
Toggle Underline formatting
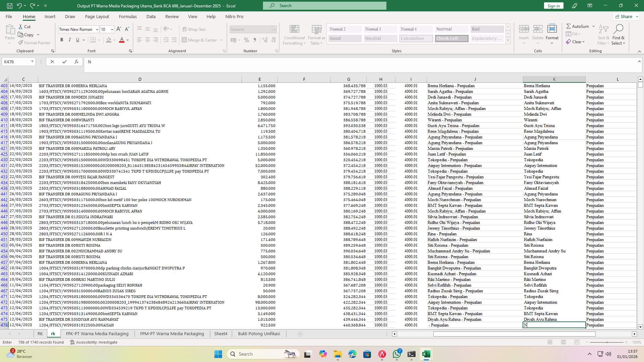77,40
